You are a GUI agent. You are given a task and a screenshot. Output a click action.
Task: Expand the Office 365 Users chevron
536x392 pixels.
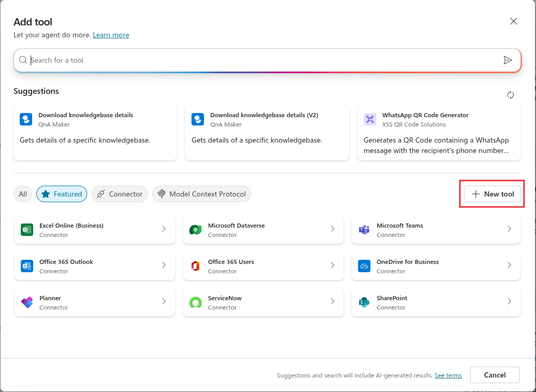pyautogui.click(x=332, y=265)
